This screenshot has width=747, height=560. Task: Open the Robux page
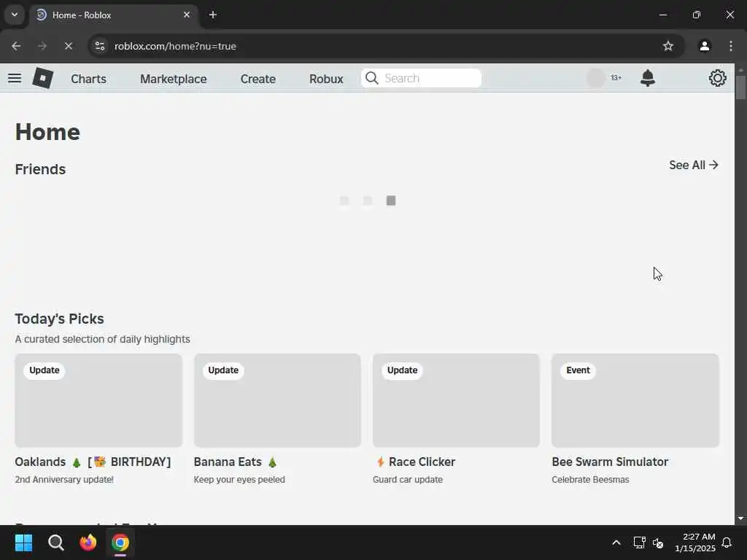pos(326,79)
